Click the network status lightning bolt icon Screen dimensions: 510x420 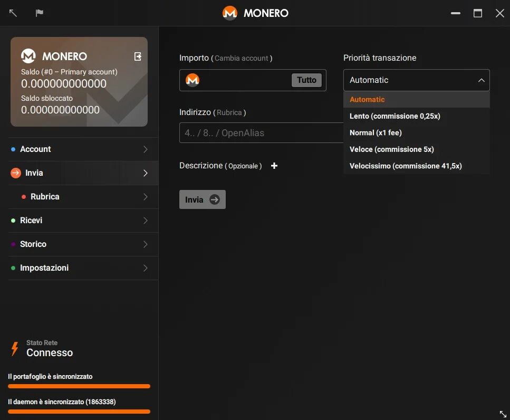pos(15,349)
